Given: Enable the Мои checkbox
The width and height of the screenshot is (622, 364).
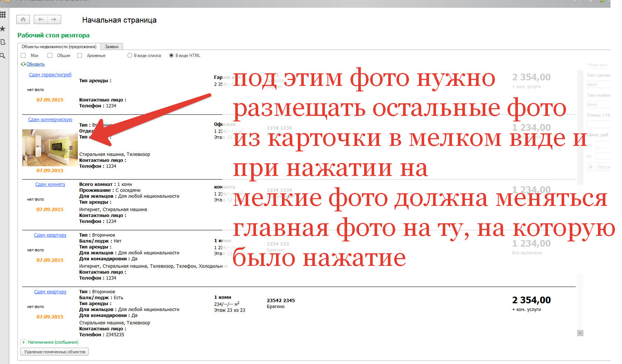Looking at the screenshot, I should [x=23, y=56].
